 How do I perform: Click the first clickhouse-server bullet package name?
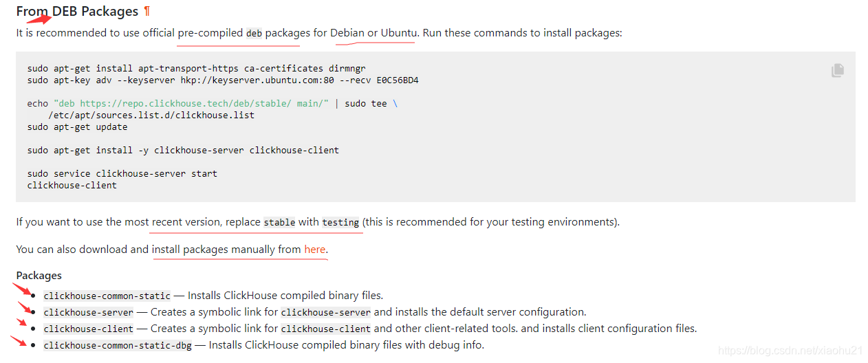(x=89, y=312)
